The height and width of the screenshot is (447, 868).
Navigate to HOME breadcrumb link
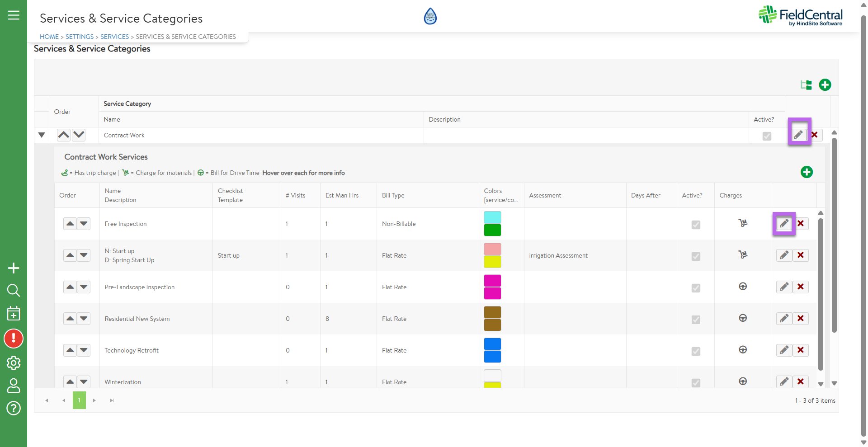[x=49, y=37]
